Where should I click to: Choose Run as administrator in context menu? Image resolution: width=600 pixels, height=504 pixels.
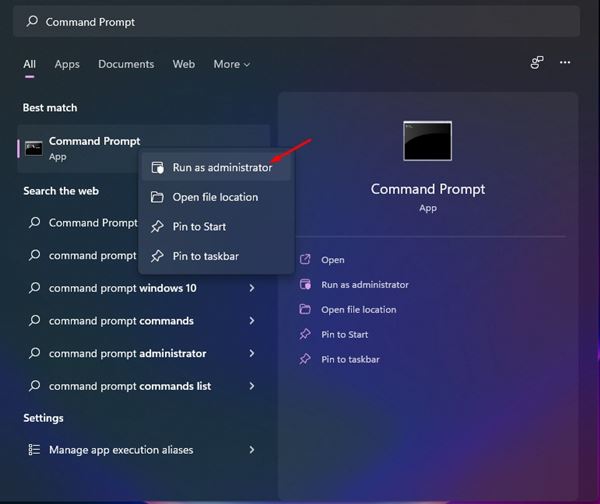[216, 167]
